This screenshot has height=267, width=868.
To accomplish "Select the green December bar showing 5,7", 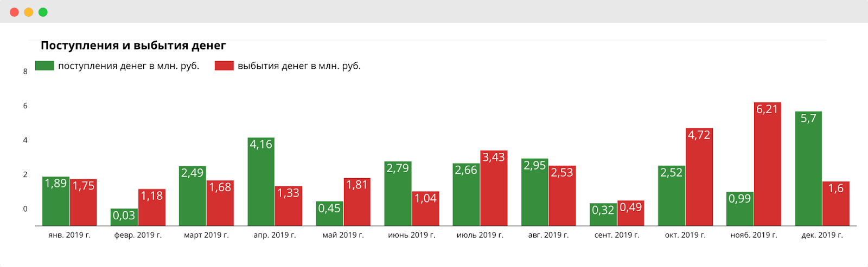I will pos(808,168).
